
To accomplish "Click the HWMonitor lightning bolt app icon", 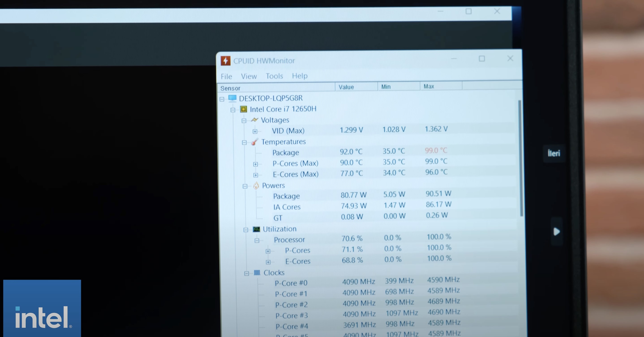I will [x=225, y=61].
